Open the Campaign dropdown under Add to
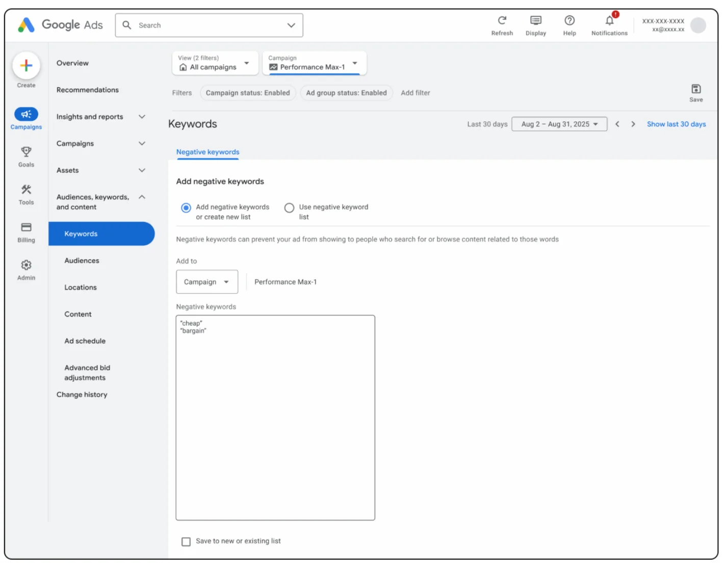Screen dimensions: 728x576 tap(206, 281)
